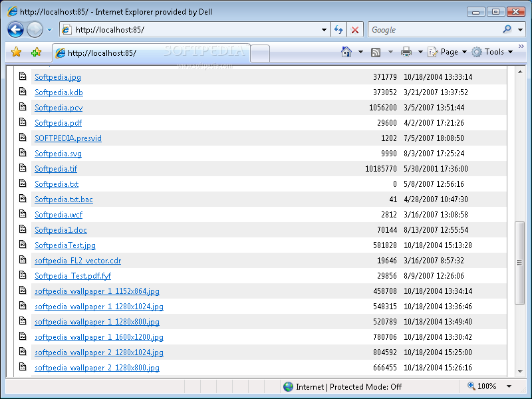
Task: Click scrollbar up arrow
Action: (520, 72)
